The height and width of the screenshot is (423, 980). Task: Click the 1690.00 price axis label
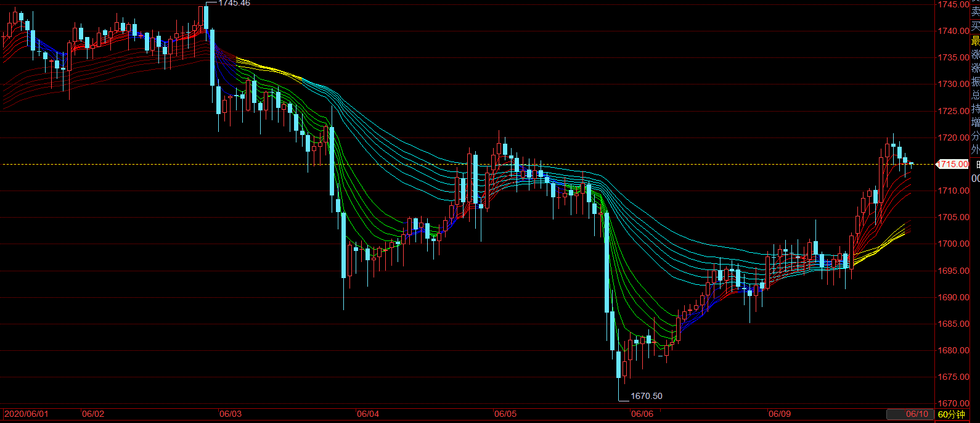click(953, 297)
